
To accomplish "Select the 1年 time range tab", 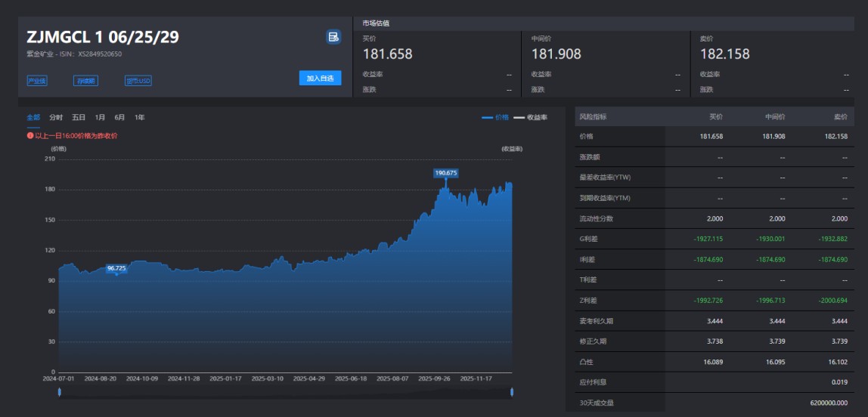I will 140,118.
